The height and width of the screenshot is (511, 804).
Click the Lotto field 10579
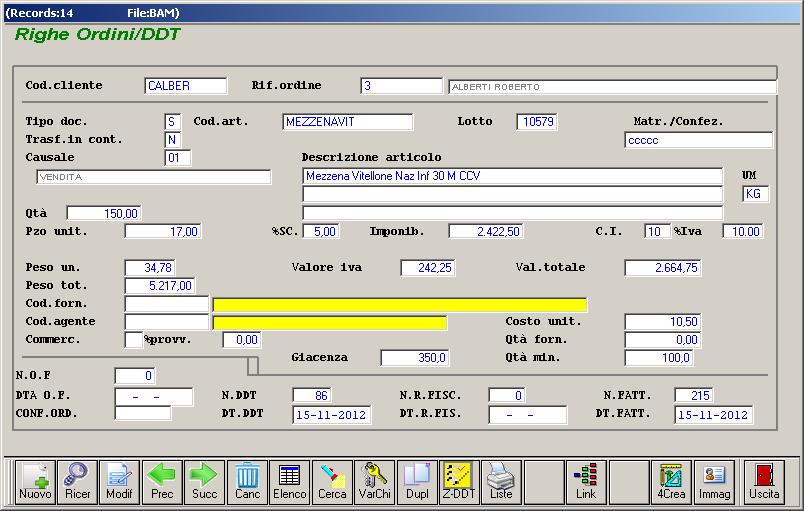pos(536,122)
